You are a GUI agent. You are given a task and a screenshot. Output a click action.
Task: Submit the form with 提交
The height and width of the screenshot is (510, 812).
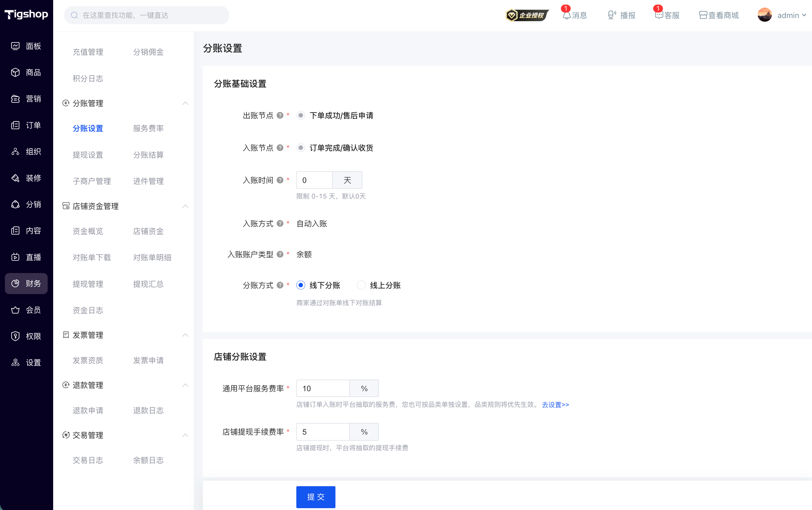pyautogui.click(x=316, y=497)
